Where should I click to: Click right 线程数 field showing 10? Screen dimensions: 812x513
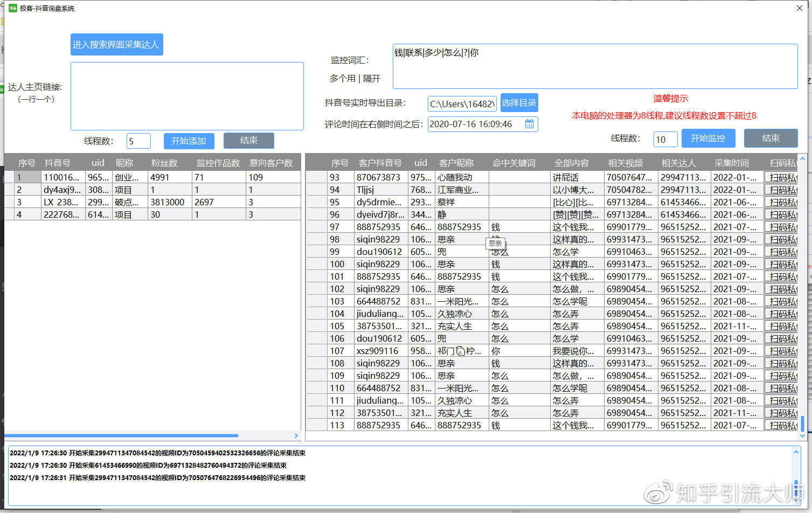tap(665, 140)
